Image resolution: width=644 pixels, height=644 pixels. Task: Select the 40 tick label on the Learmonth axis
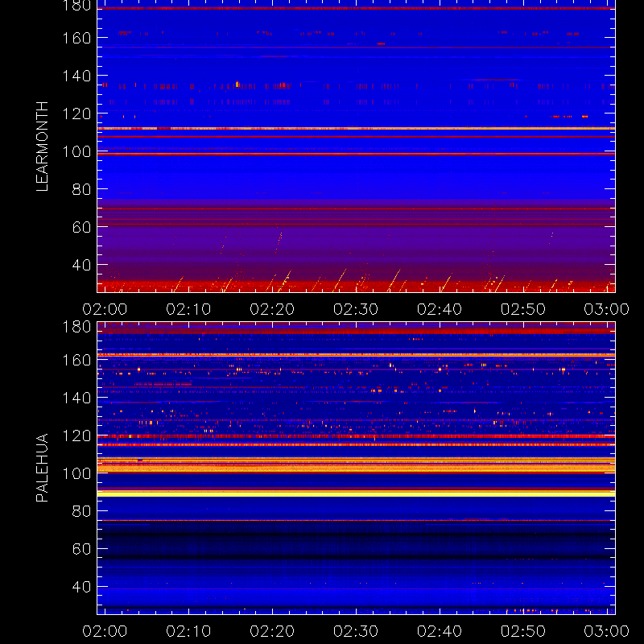81,265
